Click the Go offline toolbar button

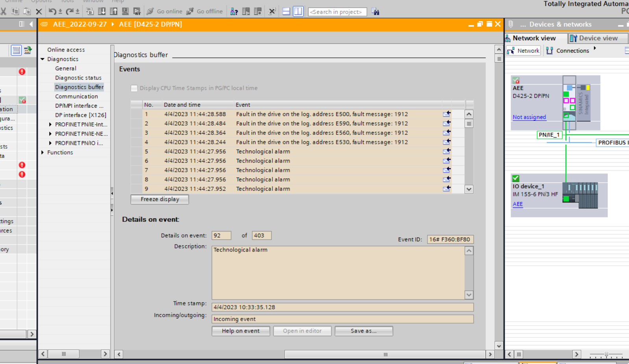coord(205,11)
